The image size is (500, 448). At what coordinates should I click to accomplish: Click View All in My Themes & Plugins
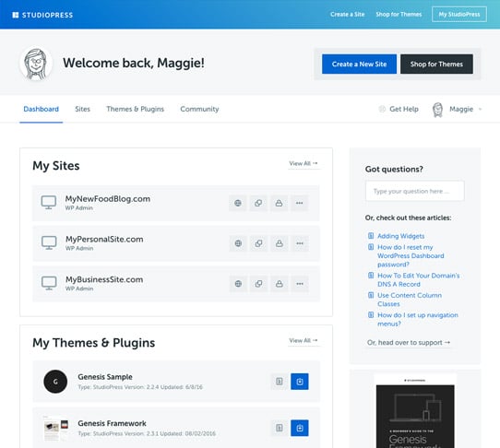click(x=304, y=341)
